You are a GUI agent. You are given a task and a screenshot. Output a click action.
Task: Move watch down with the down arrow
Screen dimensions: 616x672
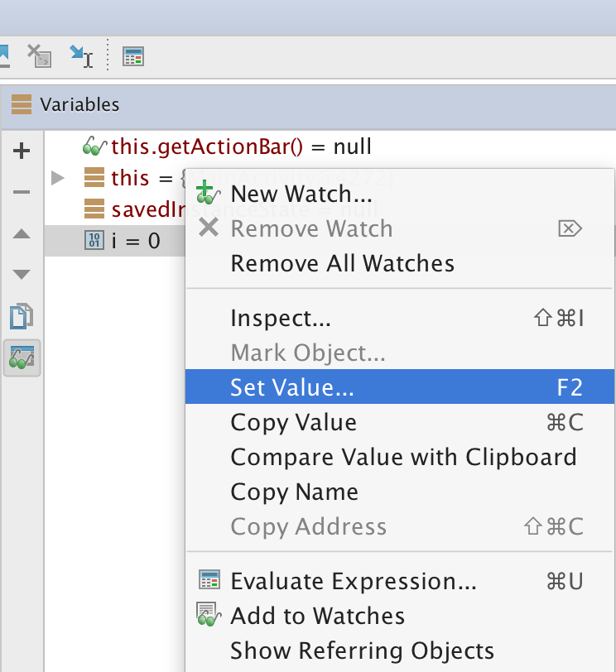pos(22,274)
